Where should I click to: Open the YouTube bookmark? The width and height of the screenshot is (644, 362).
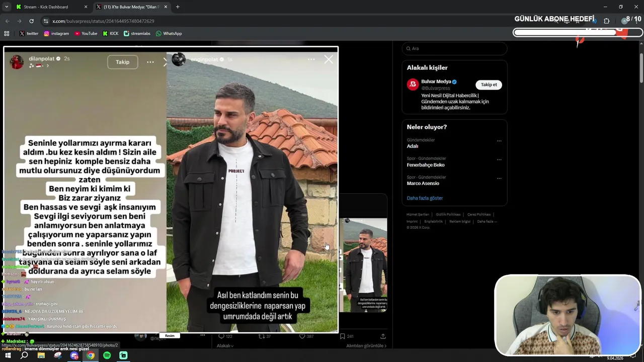[86, 34]
